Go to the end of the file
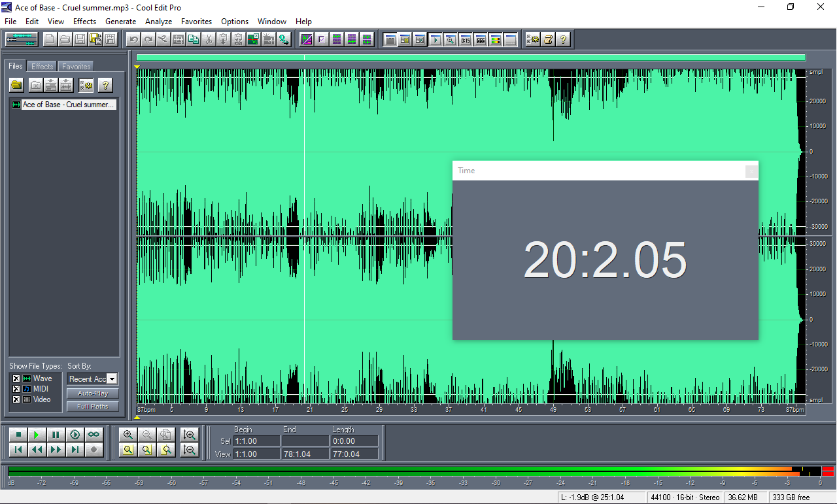 tap(75, 449)
